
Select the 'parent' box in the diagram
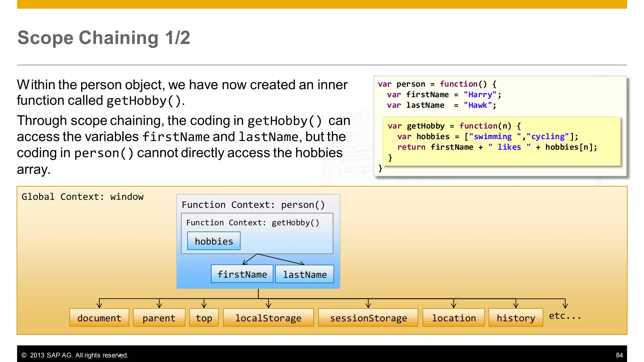click(159, 317)
